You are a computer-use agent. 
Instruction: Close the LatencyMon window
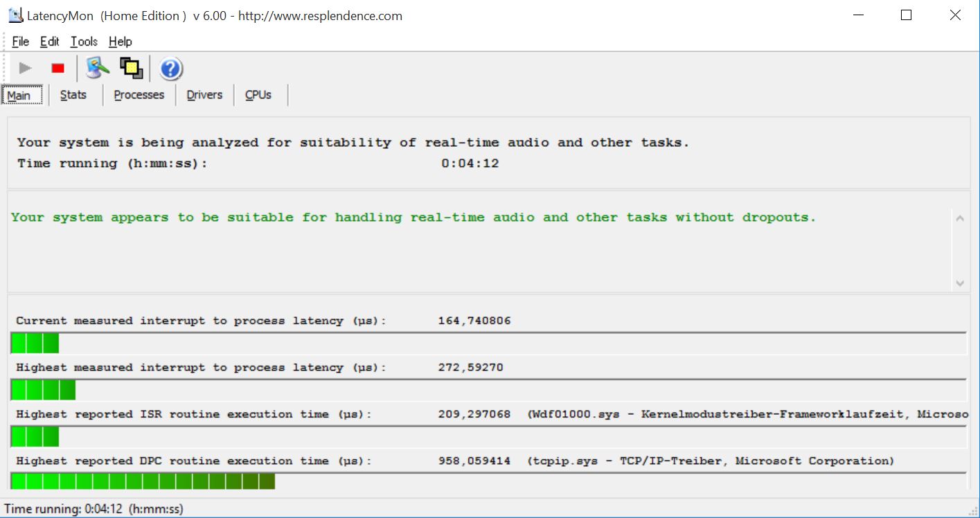pos(955,15)
